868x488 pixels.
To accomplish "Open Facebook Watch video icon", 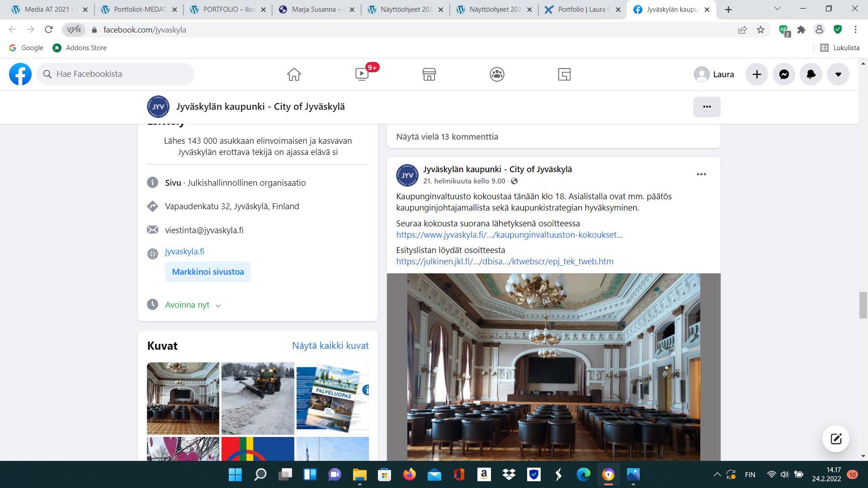I will coord(362,74).
